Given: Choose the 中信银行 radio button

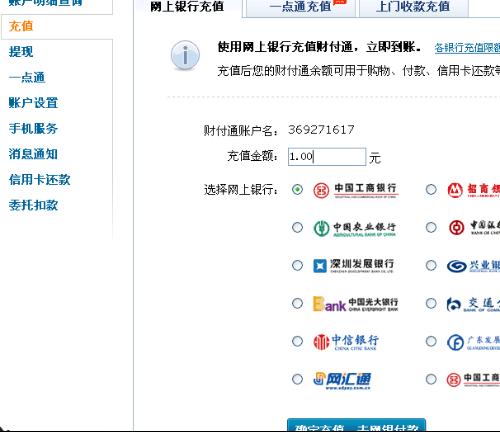Looking at the screenshot, I should (x=297, y=341).
